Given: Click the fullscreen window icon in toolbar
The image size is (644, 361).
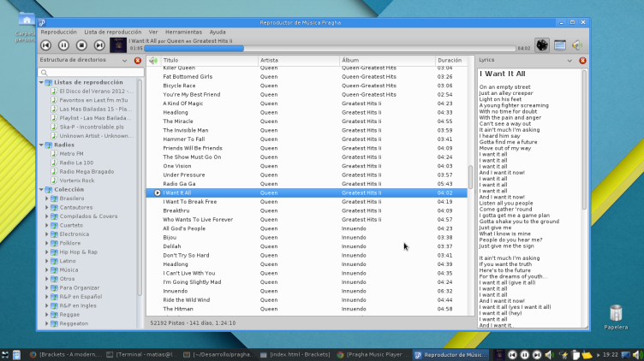Looking at the screenshot, I should tap(560, 44).
